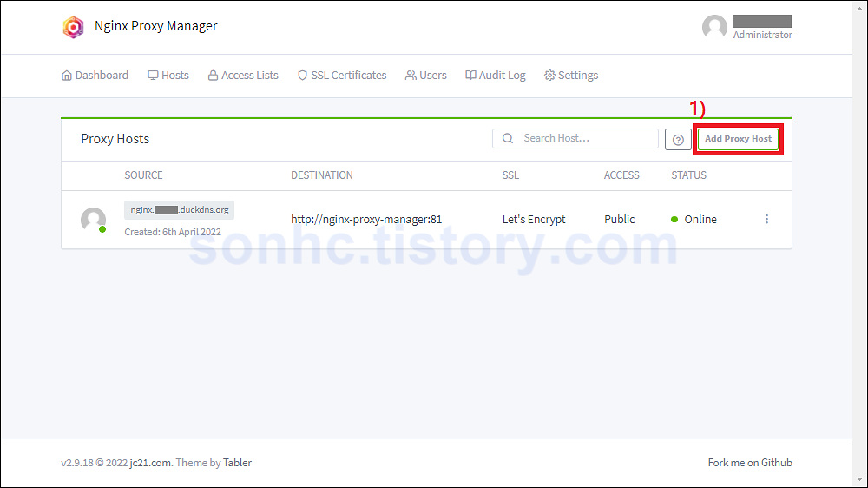
Task: Open the Access Lists tab
Action: 243,76
